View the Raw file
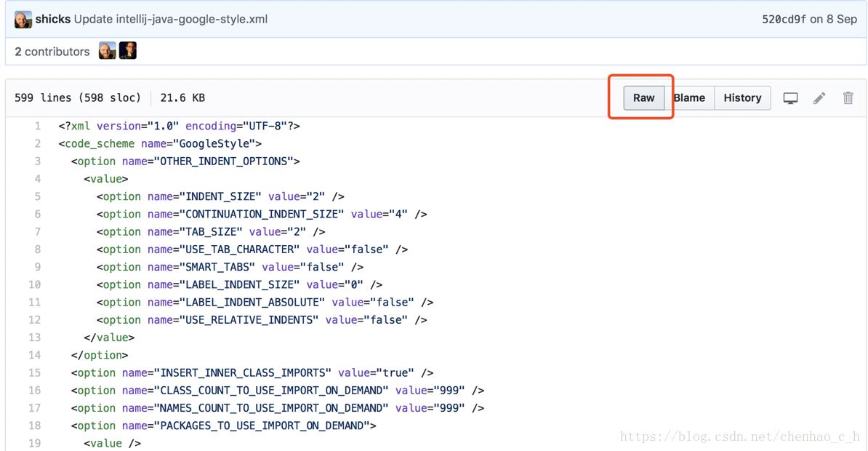 [643, 98]
